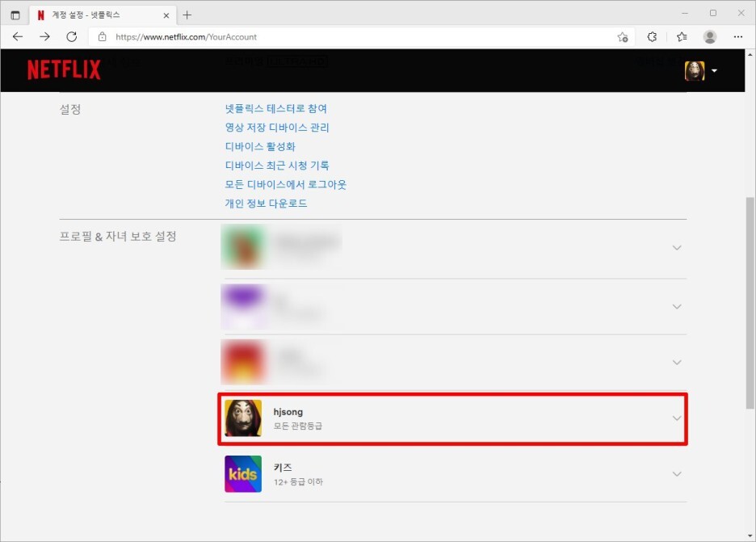The image size is (756, 542).
Task: Click the 설정 section heading
Action: 70,110
